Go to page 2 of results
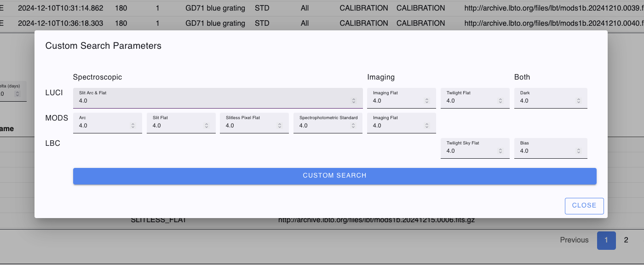This screenshot has width=644, height=265. tap(626, 240)
